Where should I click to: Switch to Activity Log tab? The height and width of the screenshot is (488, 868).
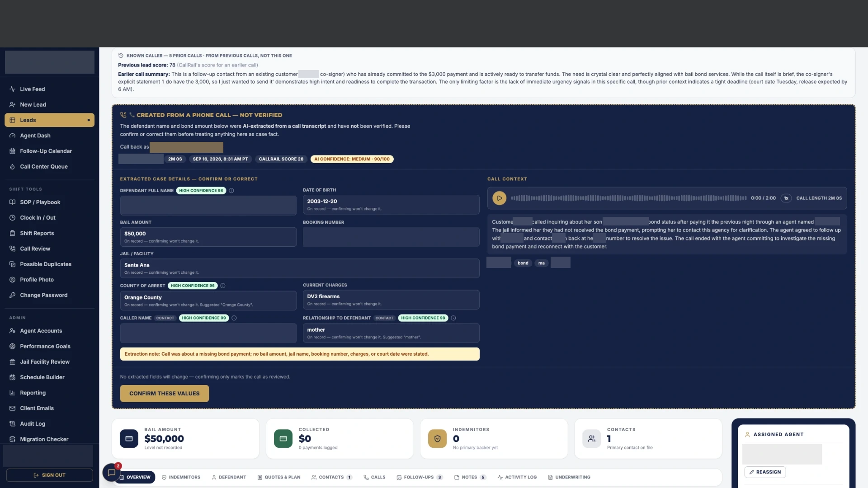(517, 477)
